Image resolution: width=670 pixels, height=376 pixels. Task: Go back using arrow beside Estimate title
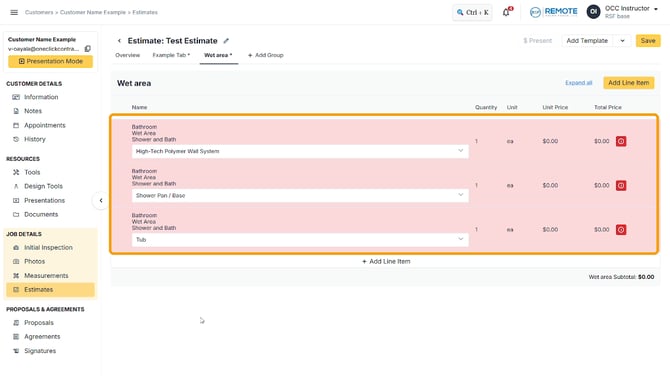pyautogui.click(x=119, y=41)
